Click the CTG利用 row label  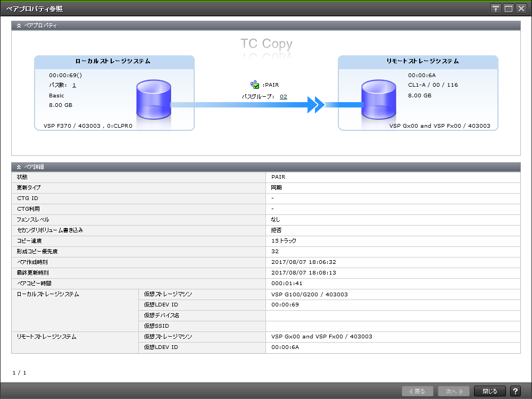click(28, 209)
